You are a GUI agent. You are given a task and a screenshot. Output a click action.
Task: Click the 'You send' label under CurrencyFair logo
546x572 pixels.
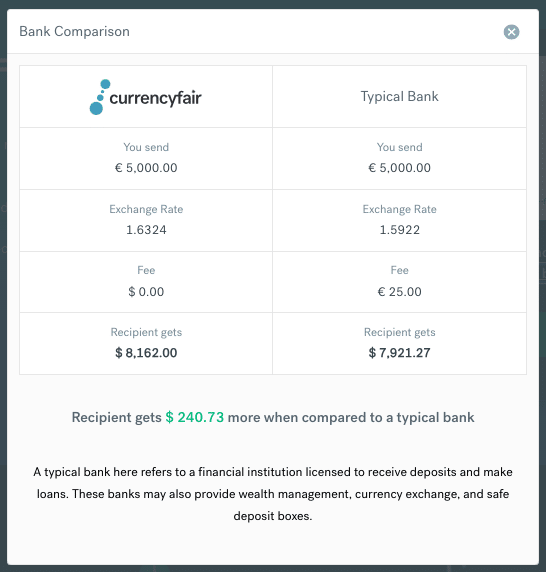146,147
